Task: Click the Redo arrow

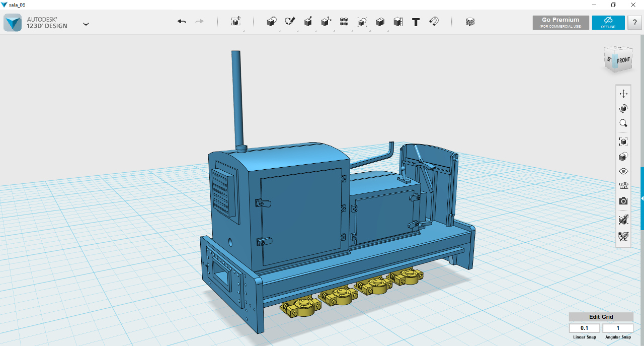Action: [x=199, y=22]
